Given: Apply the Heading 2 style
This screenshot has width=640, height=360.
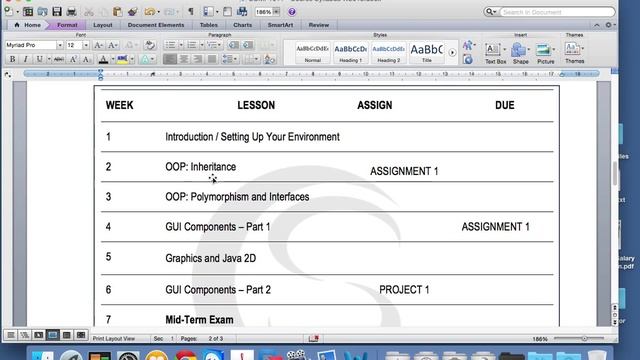Looking at the screenshot, I should (x=389, y=53).
